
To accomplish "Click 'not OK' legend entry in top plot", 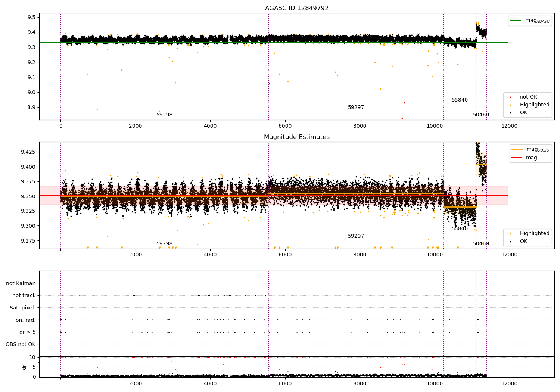I will click(x=528, y=97).
